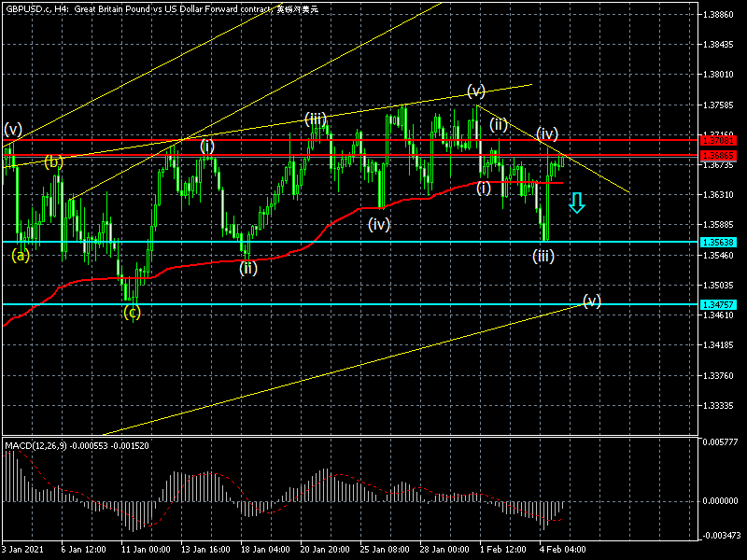This screenshot has width=747, height=560.
Task: Click the GBPUSD.c, H4 chart title
Action: coord(37,8)
